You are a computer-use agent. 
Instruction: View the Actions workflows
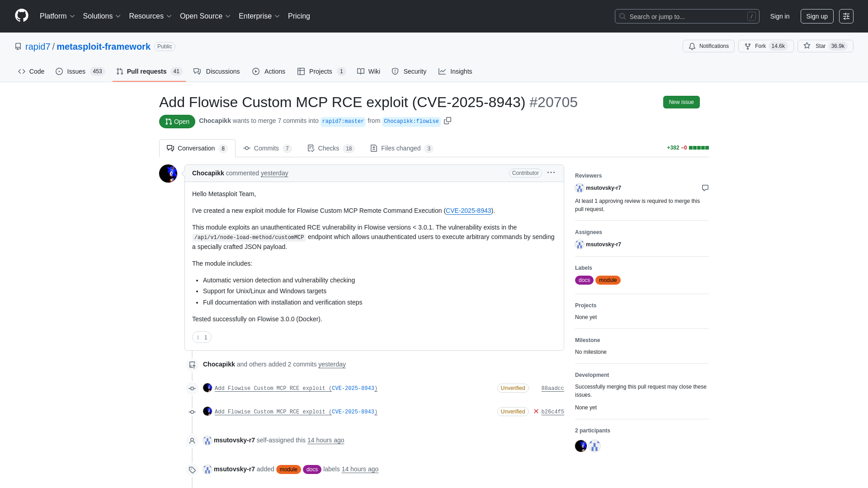pyautogui.click(x=269, y=71)
